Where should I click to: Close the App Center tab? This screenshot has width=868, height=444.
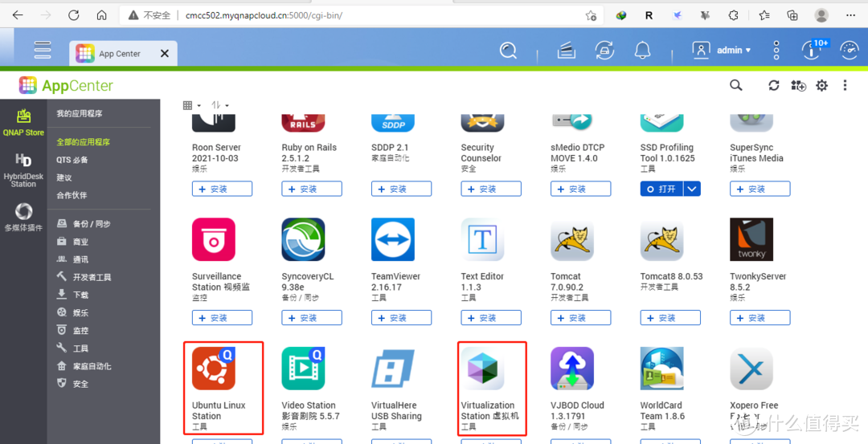(165, 54)
